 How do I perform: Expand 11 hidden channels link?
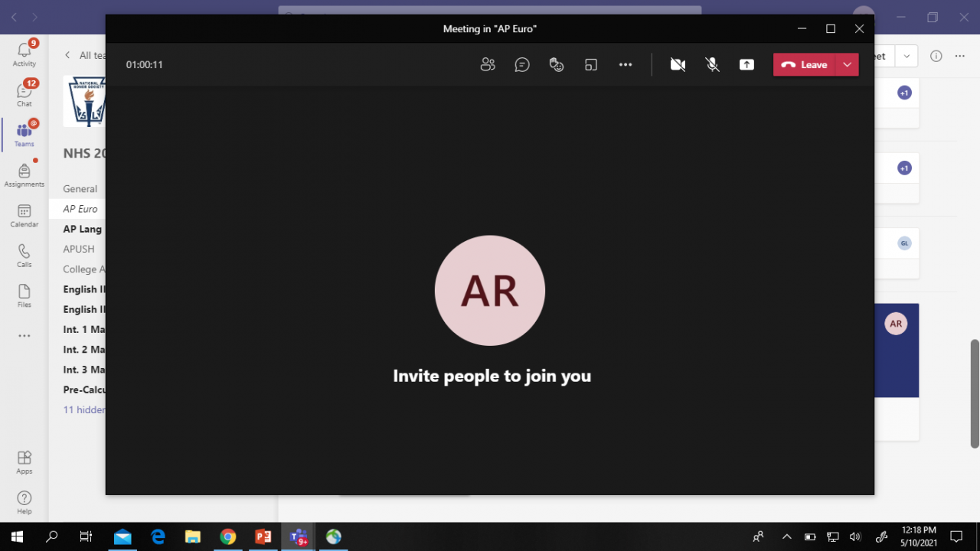(x=84, y=409)
